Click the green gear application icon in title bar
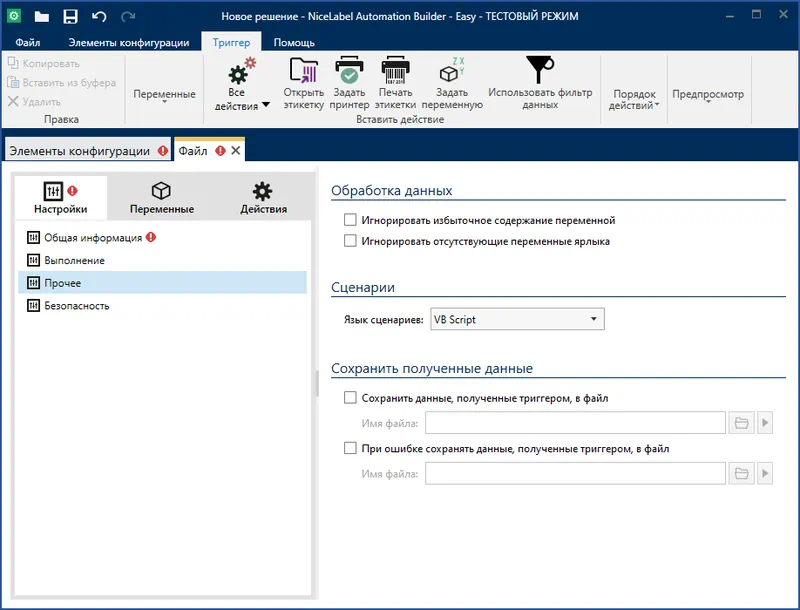 (x=14, y=16)
